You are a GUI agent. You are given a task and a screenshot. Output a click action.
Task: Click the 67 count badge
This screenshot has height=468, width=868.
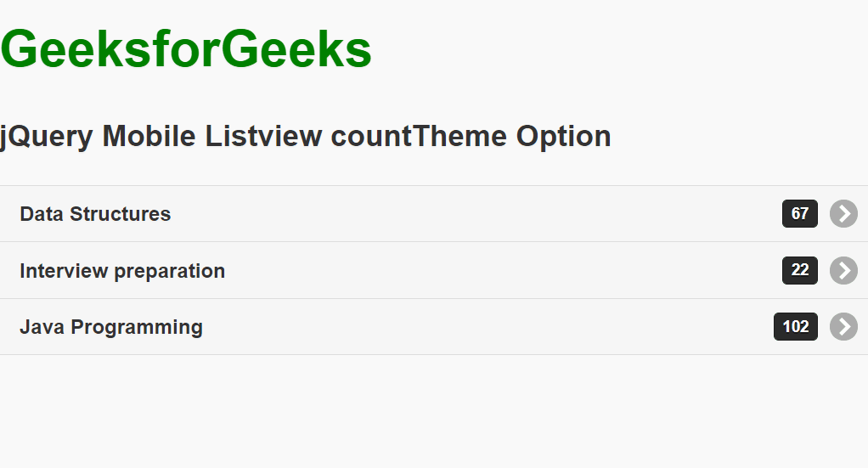[799, 214]
